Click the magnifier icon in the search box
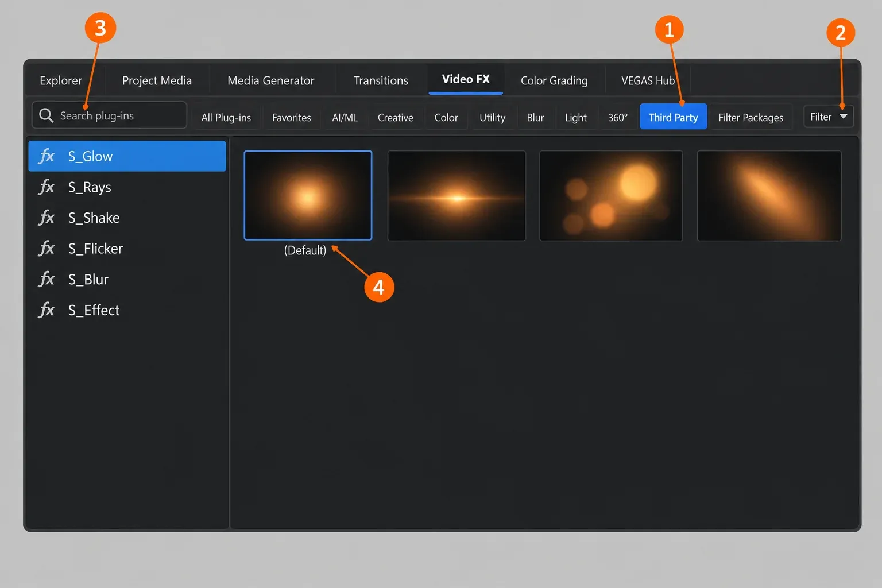Screen dimensions: 882x588 [x=46, y=115]
